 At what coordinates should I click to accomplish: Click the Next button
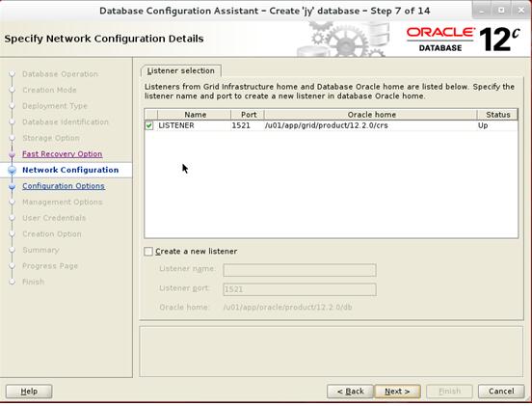tap(397, 392)
